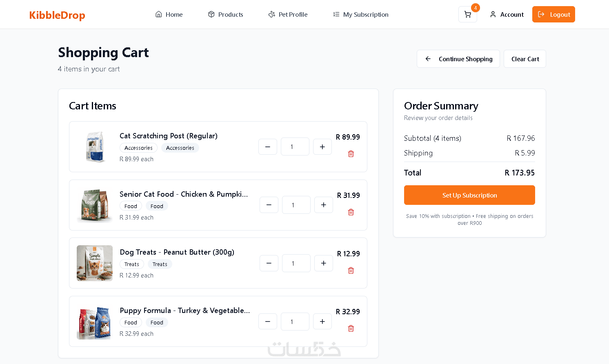Select Dog Treats product thumbnail image
Image resolution: width=609 pixels, height=364 pixels.
(x=95, y=263)
